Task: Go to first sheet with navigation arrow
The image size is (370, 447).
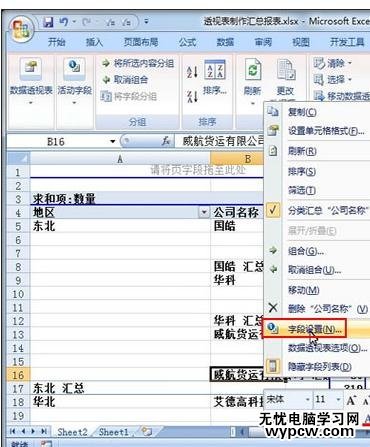Action: 13,431
